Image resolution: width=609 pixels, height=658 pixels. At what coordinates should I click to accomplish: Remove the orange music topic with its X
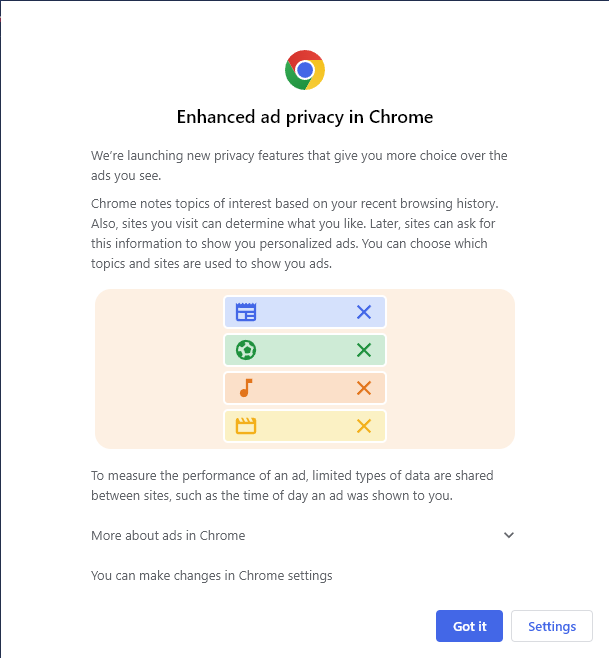pyautogui.click(x=364, y=388)
